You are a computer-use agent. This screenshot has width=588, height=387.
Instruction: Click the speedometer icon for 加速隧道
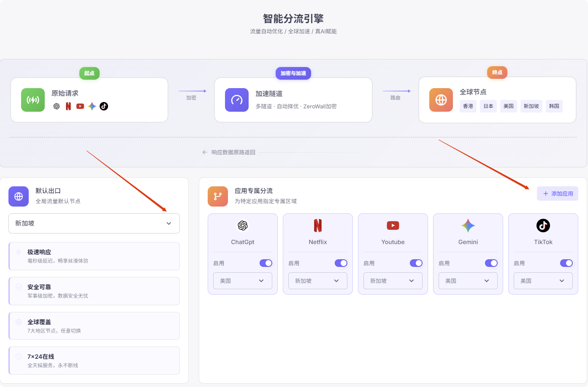click(237, 100)
